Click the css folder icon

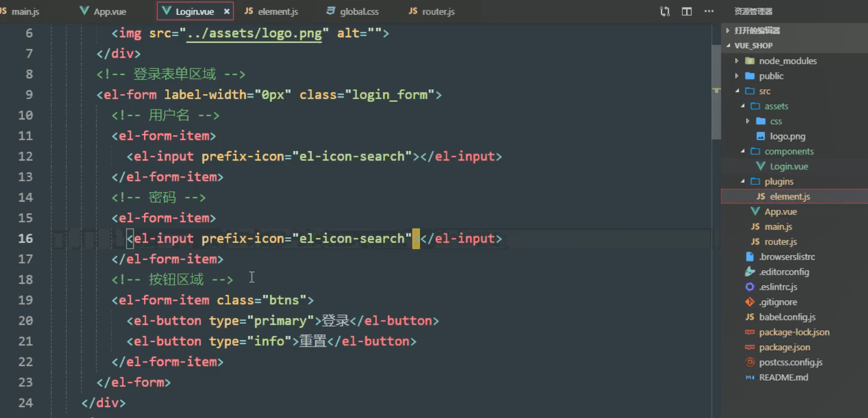coord(761,121)
